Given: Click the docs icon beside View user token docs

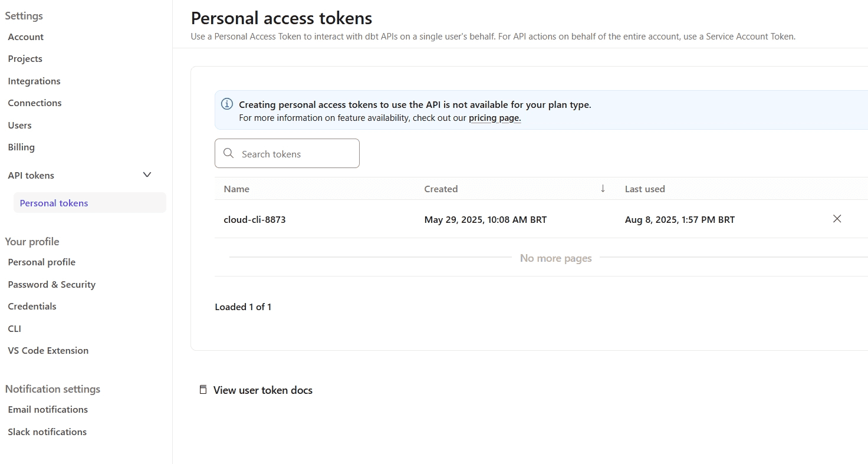Looking at the screenshot, I should [x=203, y=390].
